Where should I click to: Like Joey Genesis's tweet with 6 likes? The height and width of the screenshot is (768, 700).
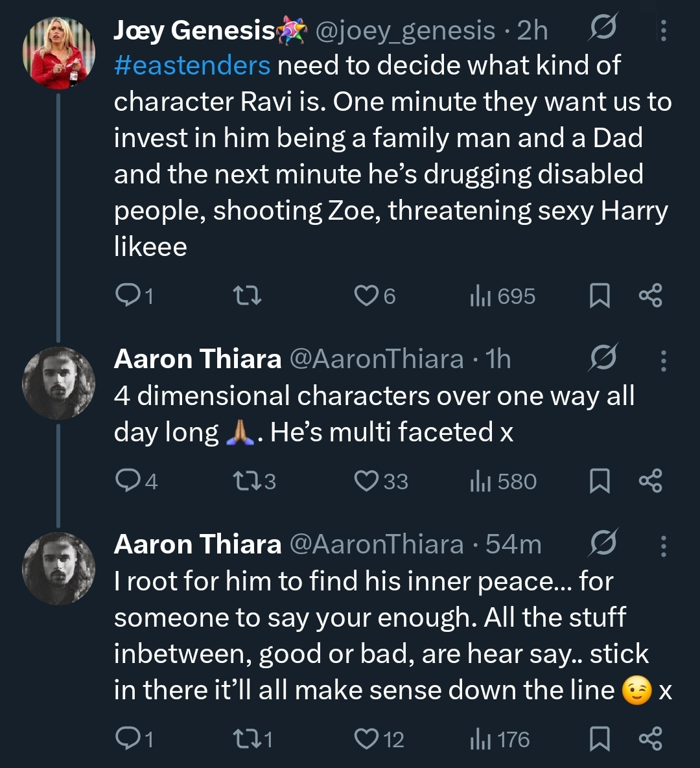point(366,296)
